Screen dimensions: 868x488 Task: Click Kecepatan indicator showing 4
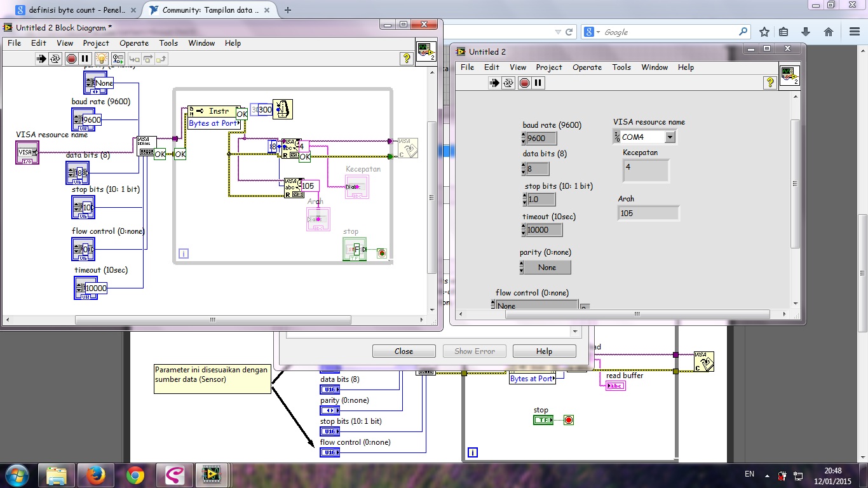coord(646,170)
